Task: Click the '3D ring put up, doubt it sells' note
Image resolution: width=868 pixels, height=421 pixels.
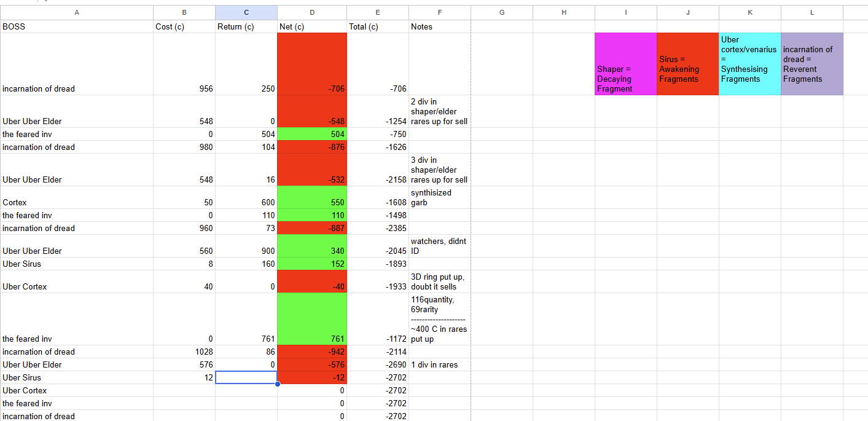Action: (x=440, y=281)
